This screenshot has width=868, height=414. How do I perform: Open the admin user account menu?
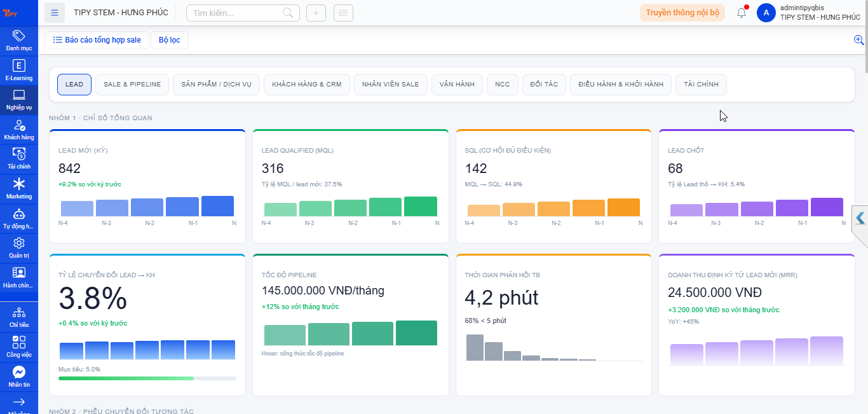click(808, 13)
